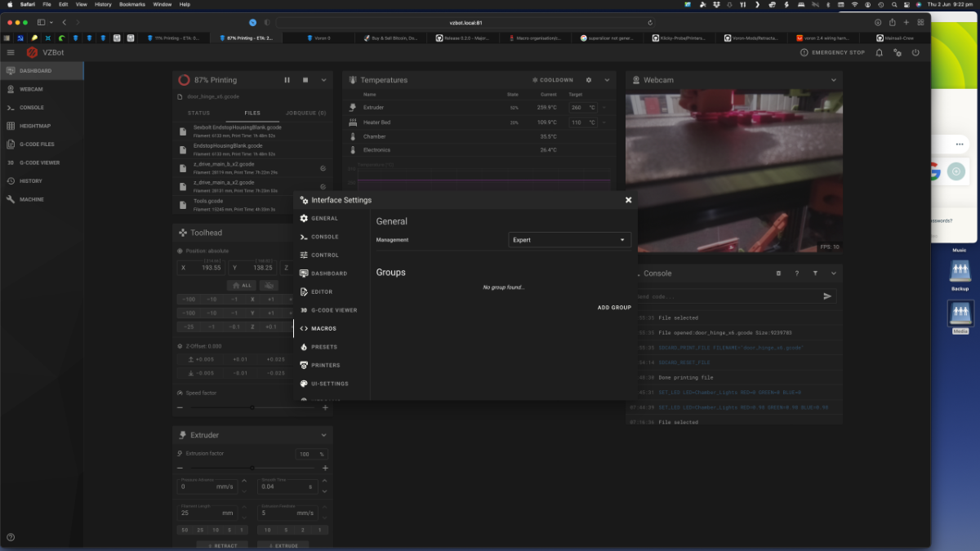
Task: Click the power icon in top bar
Action: point(915,52)
